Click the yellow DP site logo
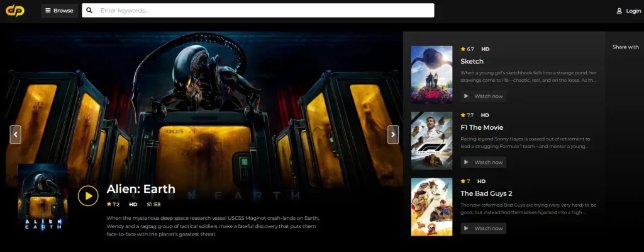The image size is (644, 252). tap(15, 11)
